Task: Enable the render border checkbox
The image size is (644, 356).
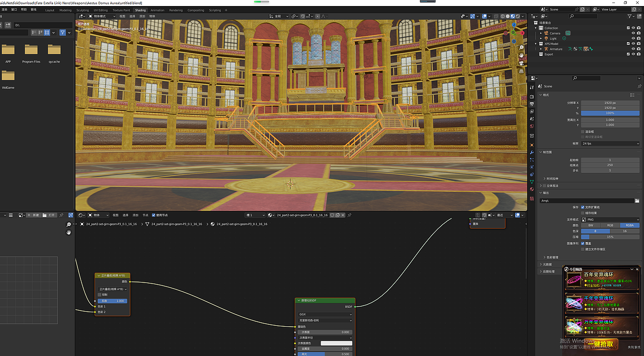Action: 583,131
